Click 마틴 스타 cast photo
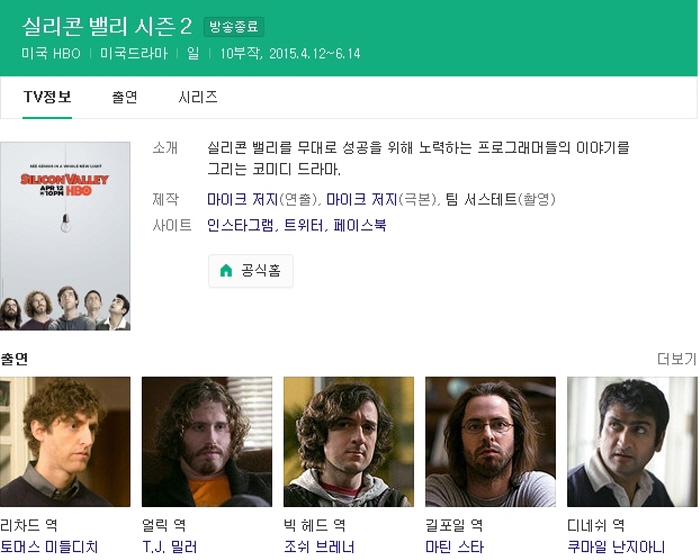The width and height of the screenshot is (700, 560). click(491, 441)
